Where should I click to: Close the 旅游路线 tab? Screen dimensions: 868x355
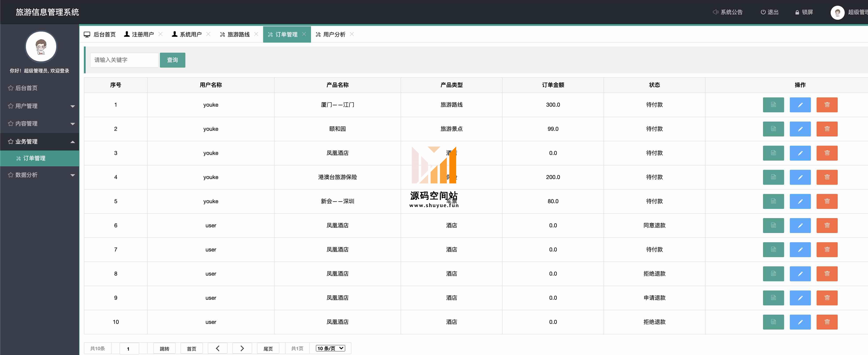coord(256,34)
